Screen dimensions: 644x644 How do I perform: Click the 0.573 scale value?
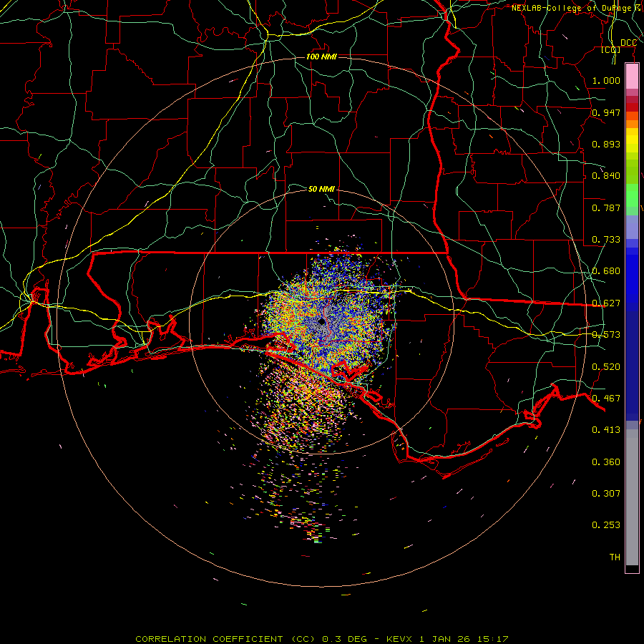606,334
